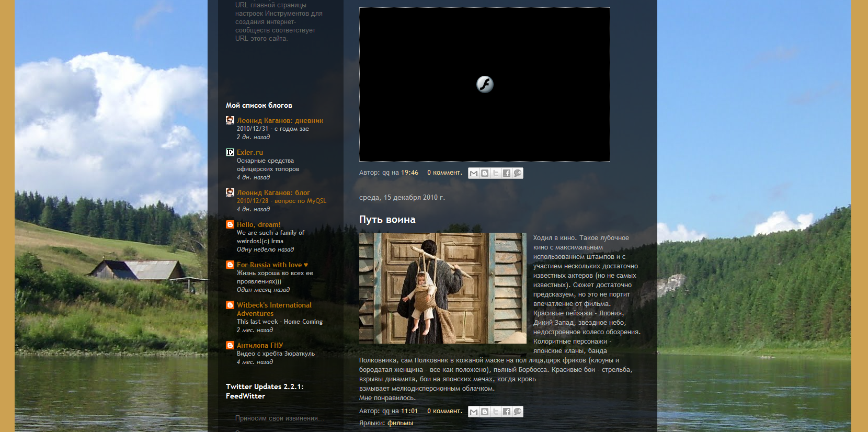Open the 2010/12/28 вопрос по MySQL entry
This screenshot has height=432, width=868.
click(x=281, y=201)
